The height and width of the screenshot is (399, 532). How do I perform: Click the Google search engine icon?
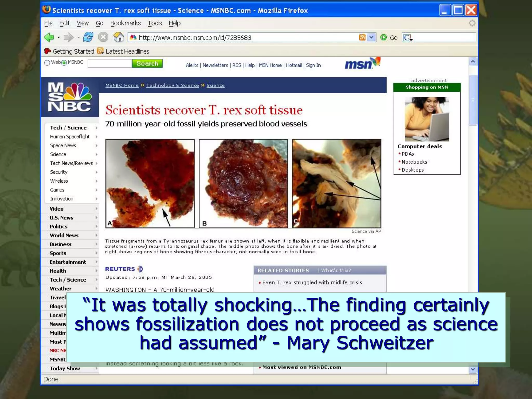pos(407,38)
